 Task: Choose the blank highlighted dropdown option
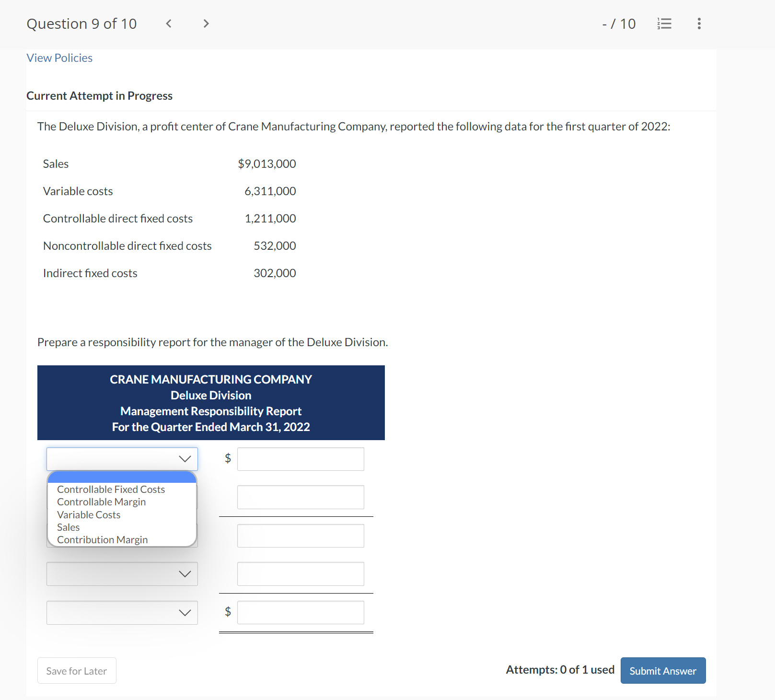coord(122,477)
